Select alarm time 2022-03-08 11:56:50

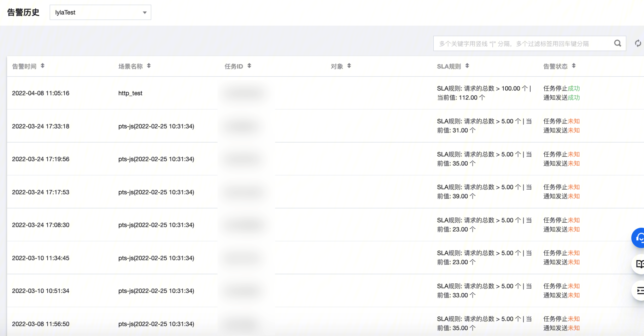point(41,324)
